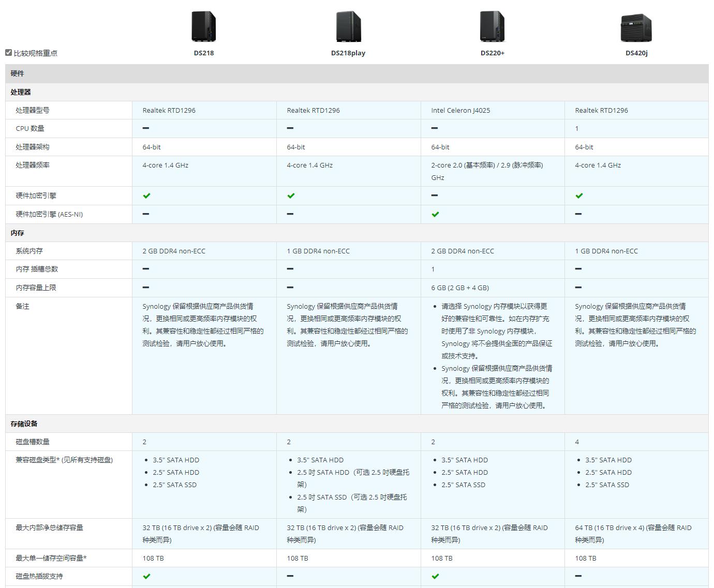Click the DS218play product image

click(348, 26)
